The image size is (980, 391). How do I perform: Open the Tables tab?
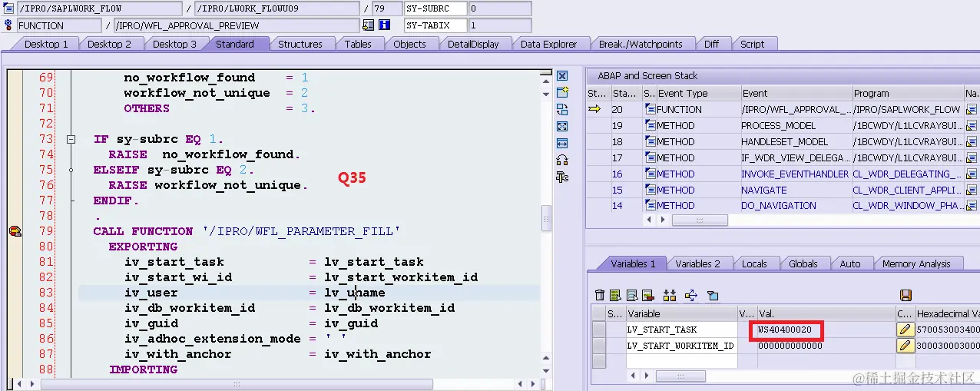point(358,44)
